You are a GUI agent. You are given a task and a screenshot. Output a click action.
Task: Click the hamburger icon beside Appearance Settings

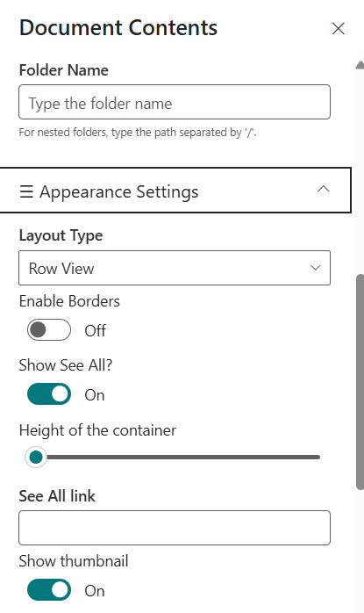tap(26, 191)
